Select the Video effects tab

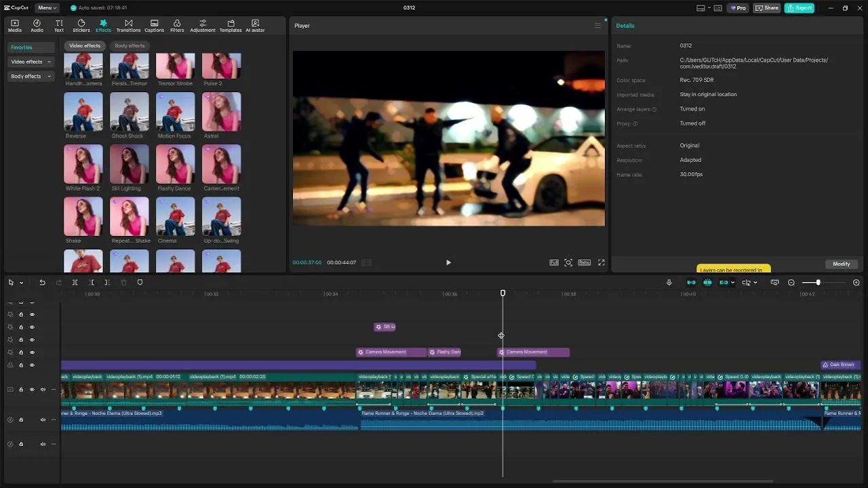click(85, 46)
